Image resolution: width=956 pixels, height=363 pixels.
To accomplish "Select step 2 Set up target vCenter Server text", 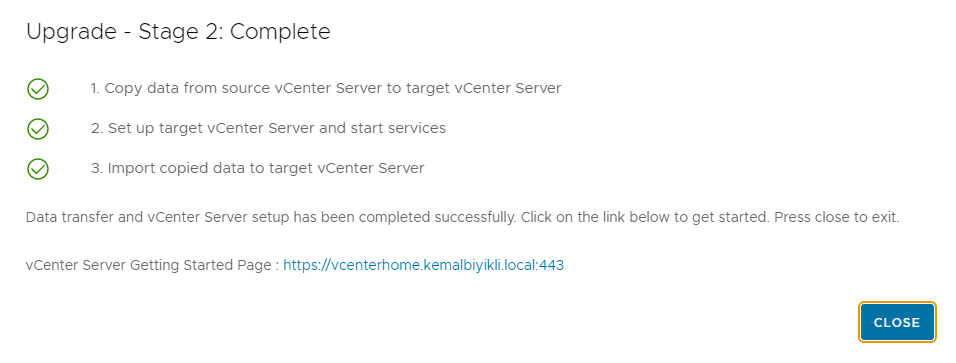I will tap(268, 128).
